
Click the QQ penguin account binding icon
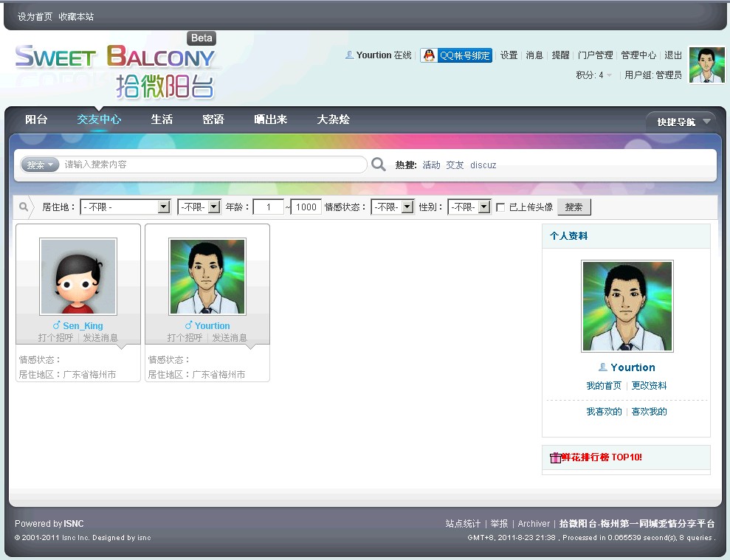coord(429,55)
